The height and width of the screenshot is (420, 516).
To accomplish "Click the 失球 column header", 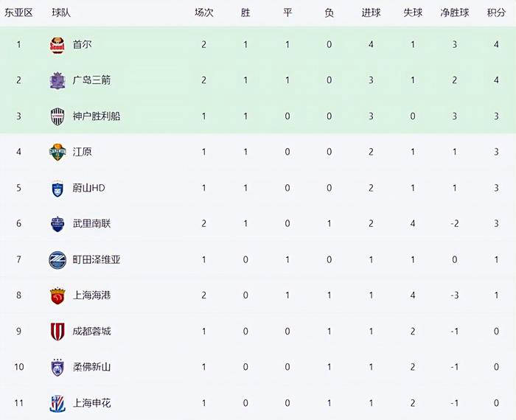I will (413, 13).
